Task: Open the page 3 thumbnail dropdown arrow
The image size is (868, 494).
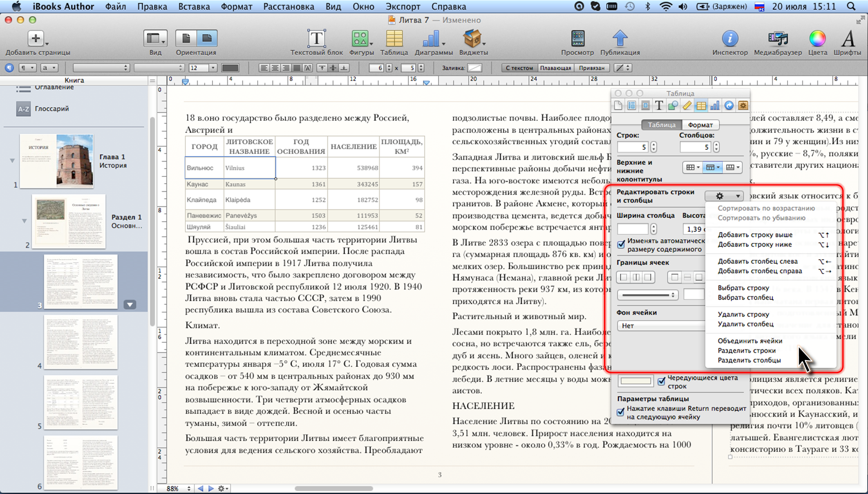Action: point(130,304)
